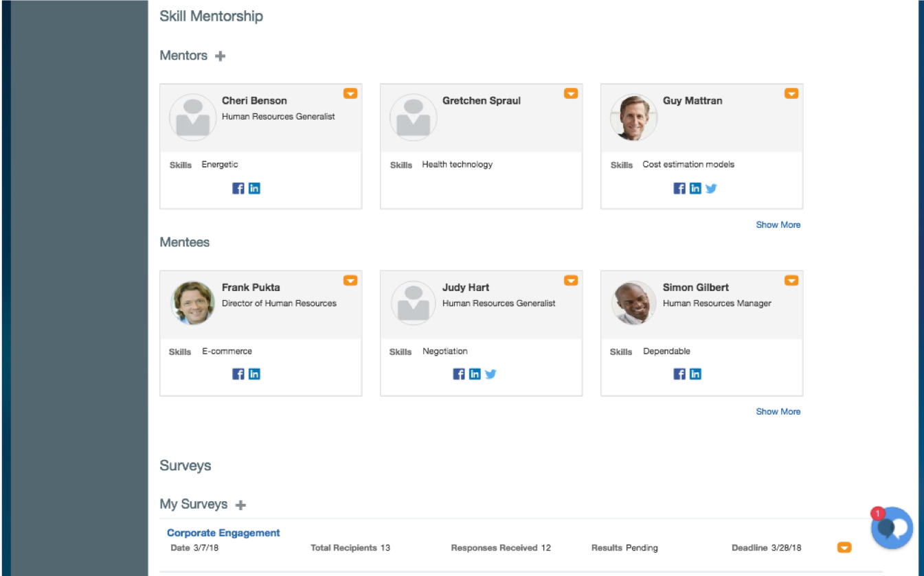The height and width of the screenshot is (576, 924).
Task: Click Simon Gilbert's LinkedIn icon
Action: 695,374
